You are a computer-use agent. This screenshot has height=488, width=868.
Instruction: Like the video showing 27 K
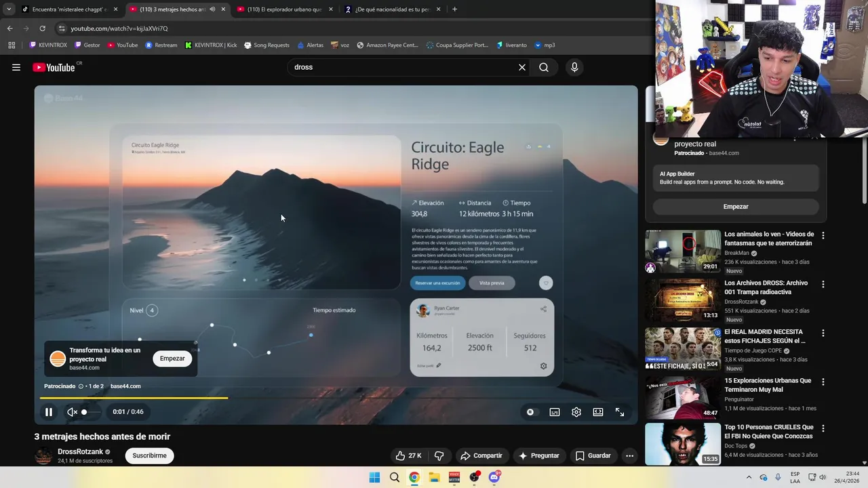point(410,455)
